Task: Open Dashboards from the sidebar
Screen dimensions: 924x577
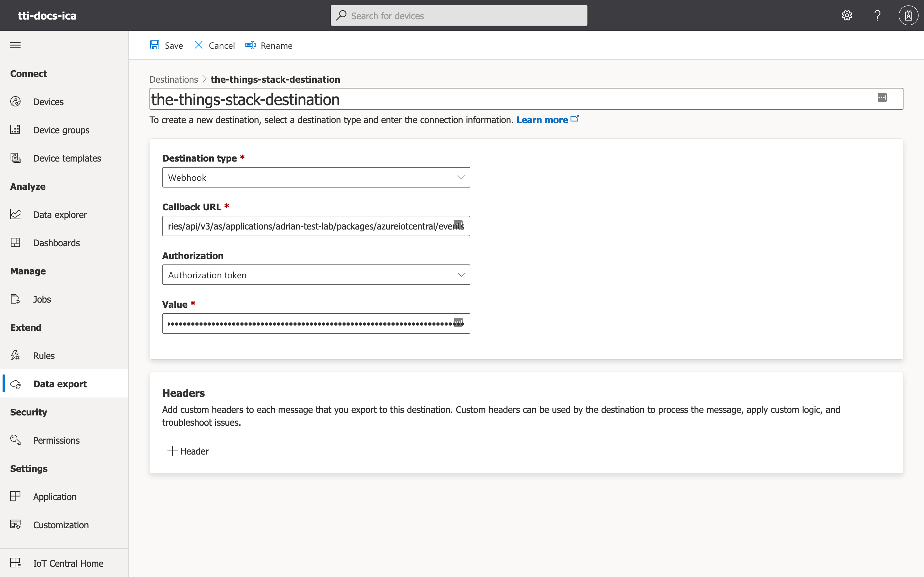Action: (56, 243)
